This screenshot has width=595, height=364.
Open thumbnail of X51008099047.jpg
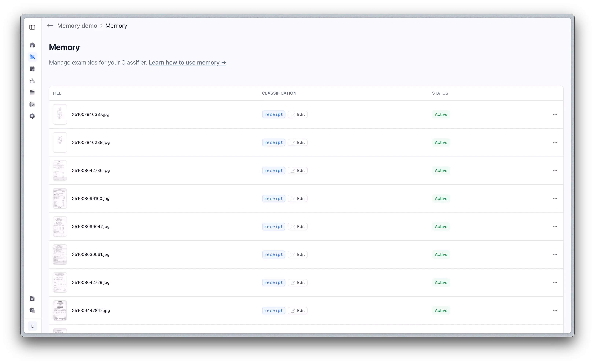coord(60,227)
